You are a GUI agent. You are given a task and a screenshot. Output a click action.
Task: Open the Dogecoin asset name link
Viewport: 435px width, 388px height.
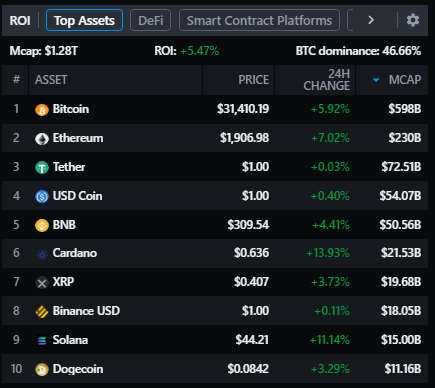coord(78,369)
